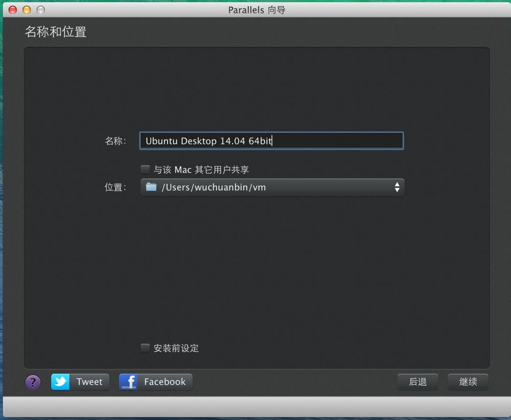Open location dropdown using its up-down arrows
This screenshot has width=511, height=420.
[397, 187]
